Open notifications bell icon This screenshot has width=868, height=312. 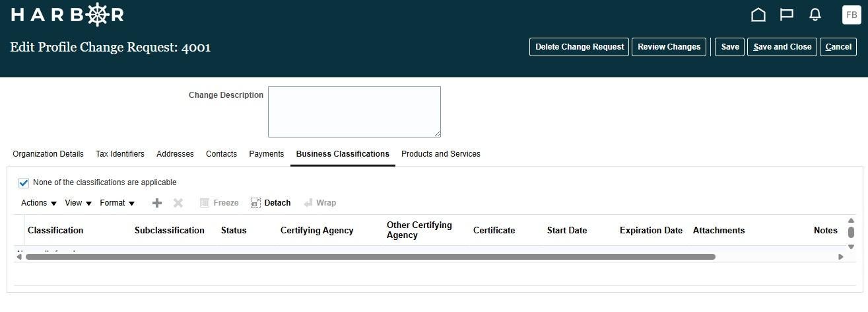click(x=815, y=15)
